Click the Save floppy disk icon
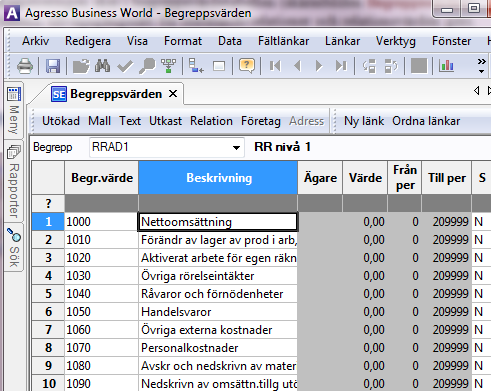 [53, 66]
